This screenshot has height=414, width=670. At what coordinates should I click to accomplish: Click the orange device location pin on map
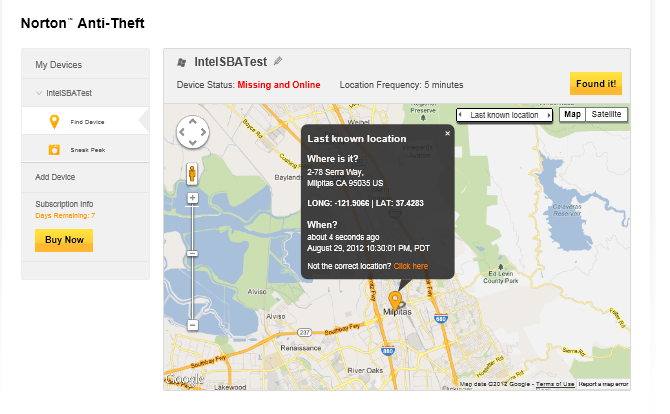395,300
